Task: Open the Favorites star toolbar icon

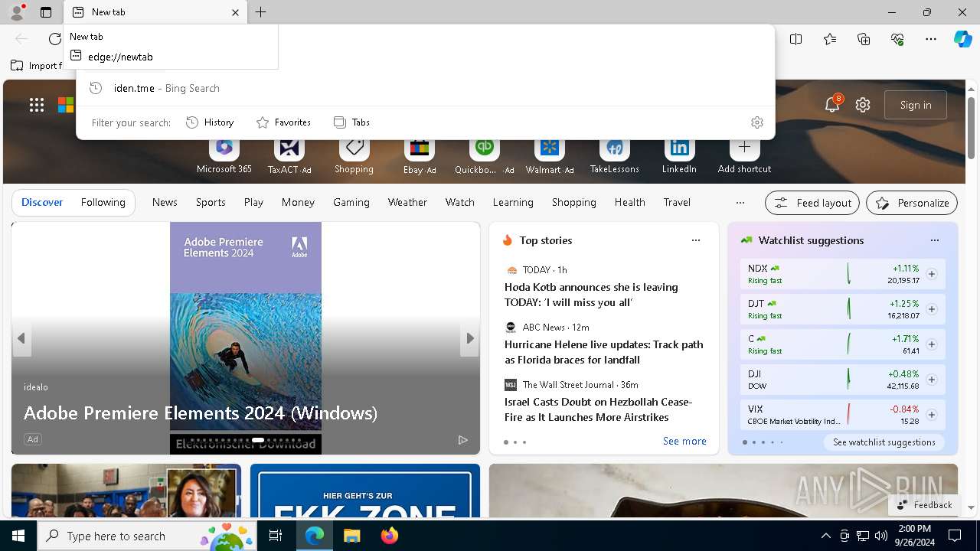Action: 830,39
